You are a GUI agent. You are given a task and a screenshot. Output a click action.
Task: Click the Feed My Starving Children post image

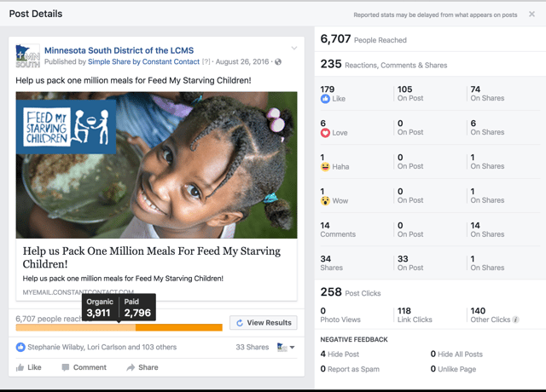pyautogui.click(x=156, y=164)
